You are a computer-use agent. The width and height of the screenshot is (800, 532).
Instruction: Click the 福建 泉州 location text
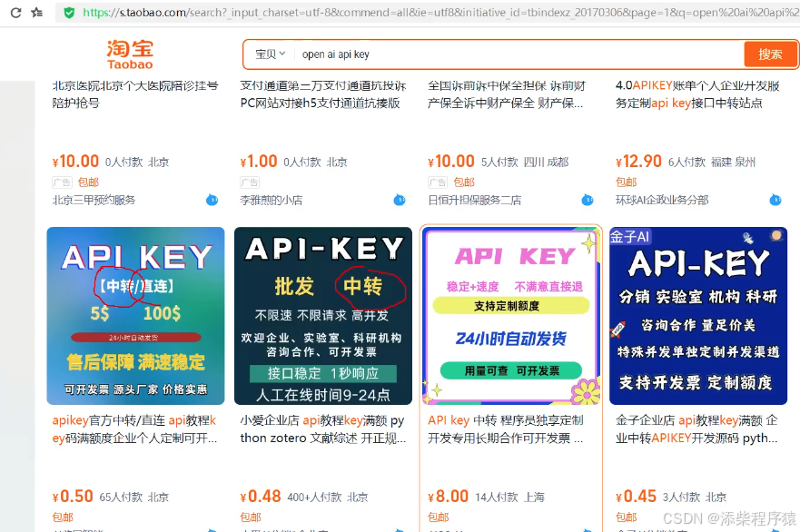[x=733, y=163]
